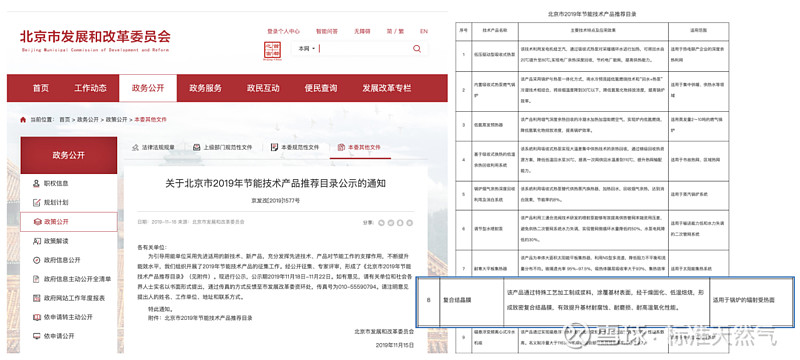Click the icon beside 本委规范性文件
The image size is (800, 360).
point(274,147)
